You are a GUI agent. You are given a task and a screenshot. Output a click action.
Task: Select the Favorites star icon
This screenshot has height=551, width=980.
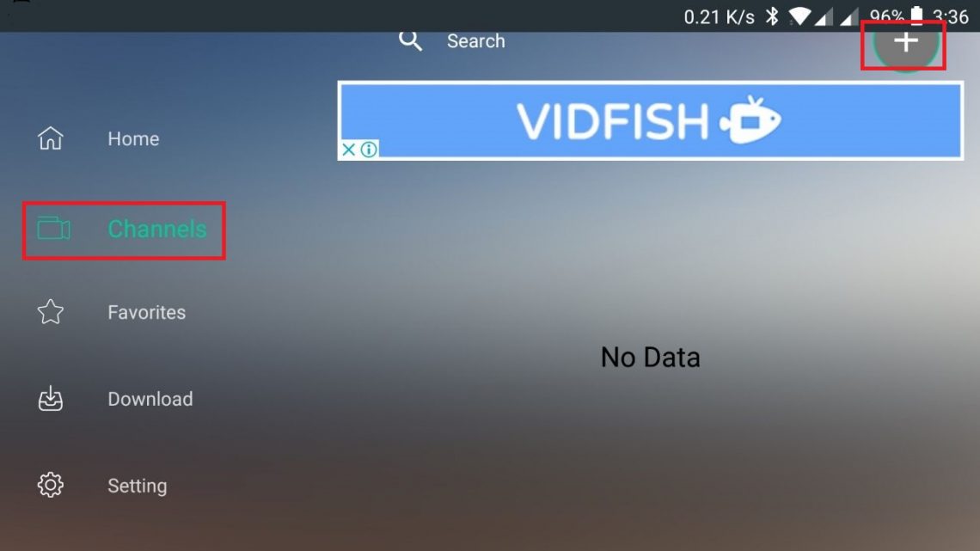[51, 312]
